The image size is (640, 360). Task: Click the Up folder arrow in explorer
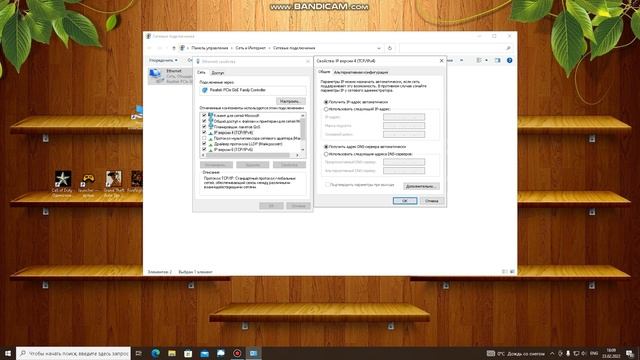(x=174, y=48)
